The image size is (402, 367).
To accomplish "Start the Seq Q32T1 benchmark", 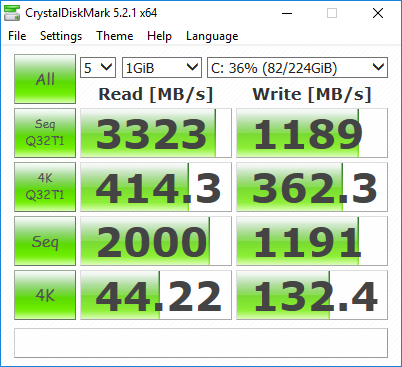I will click(x=45, y=133).
